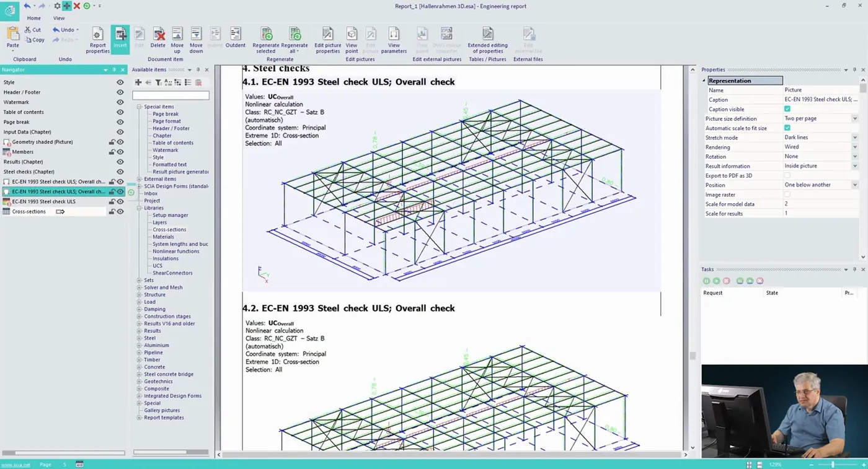
Task: Enable Export to PDF as 3D
Action: coord(787,175)
